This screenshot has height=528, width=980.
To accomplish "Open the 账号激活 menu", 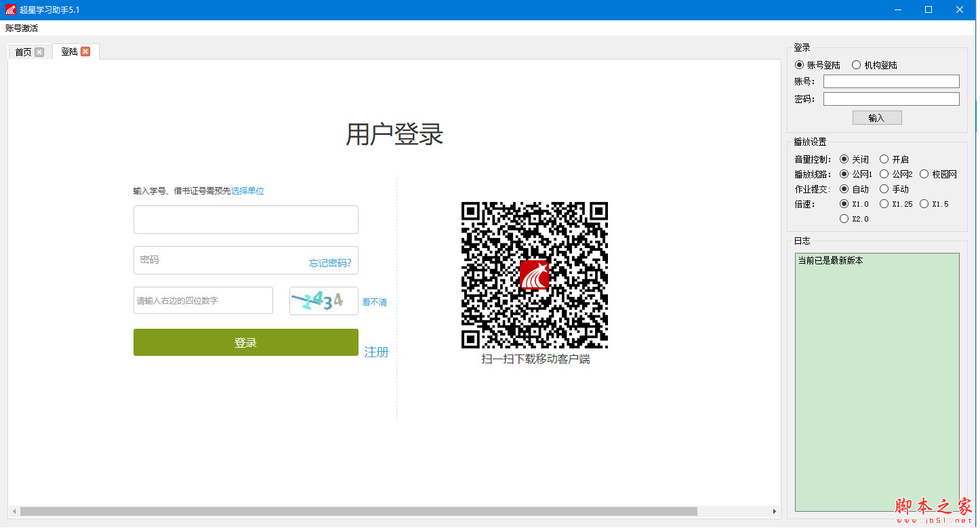I will pos(22,28).
